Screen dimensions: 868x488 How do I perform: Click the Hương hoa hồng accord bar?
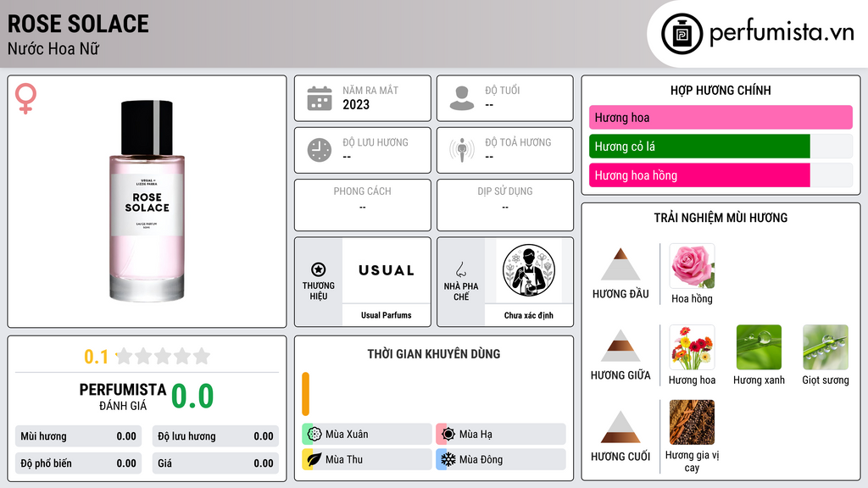coord(699,175)
